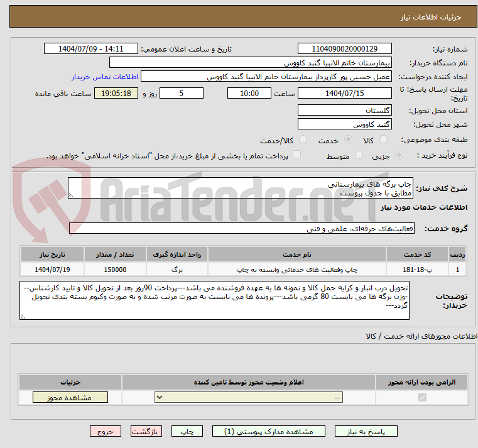Click the نام دستگاه خریدار field

pyautogui.click(x=250, y=63)
